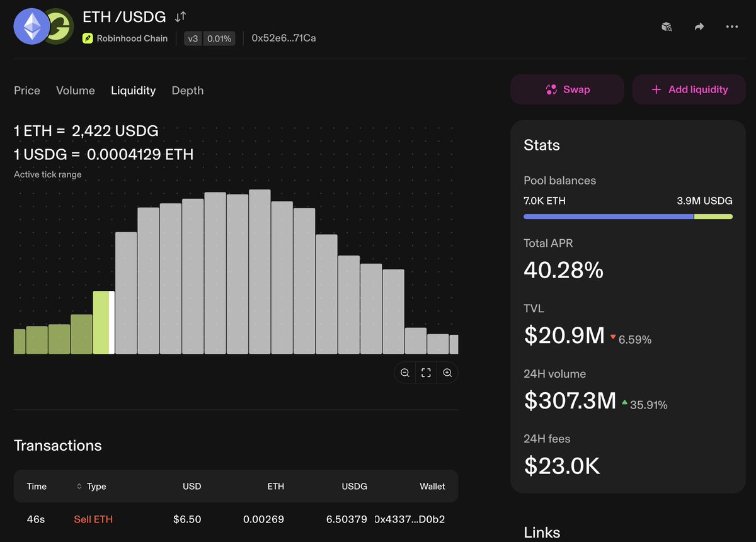
Task: Click the $6.50 USD amount
Action: click(187, 519)
